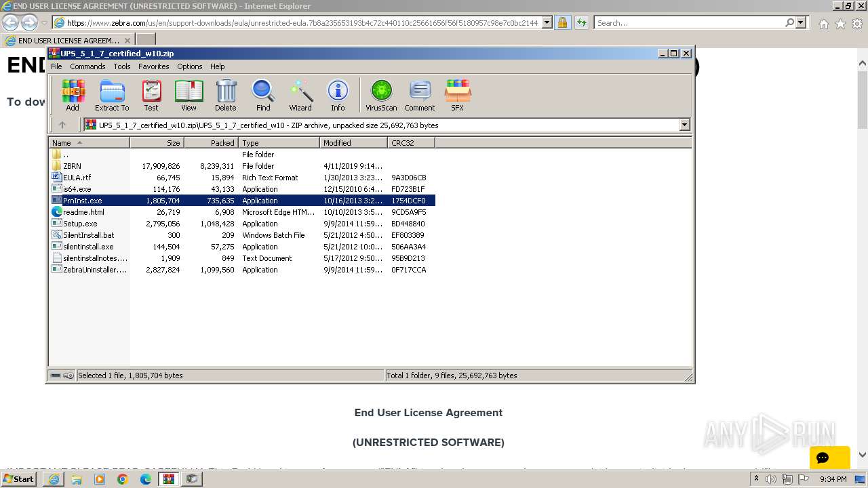Select the parent folder '..' entry
Screen dimensions: 868x488
[242, 155]
